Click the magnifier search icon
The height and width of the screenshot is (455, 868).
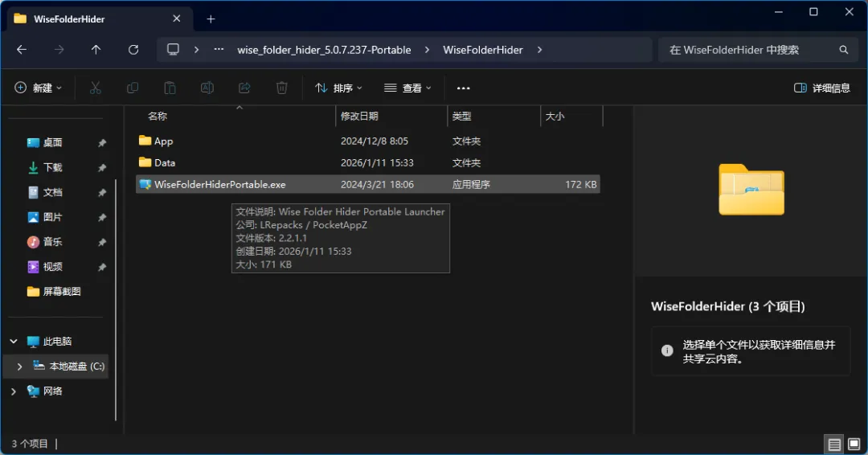point(844,50)
